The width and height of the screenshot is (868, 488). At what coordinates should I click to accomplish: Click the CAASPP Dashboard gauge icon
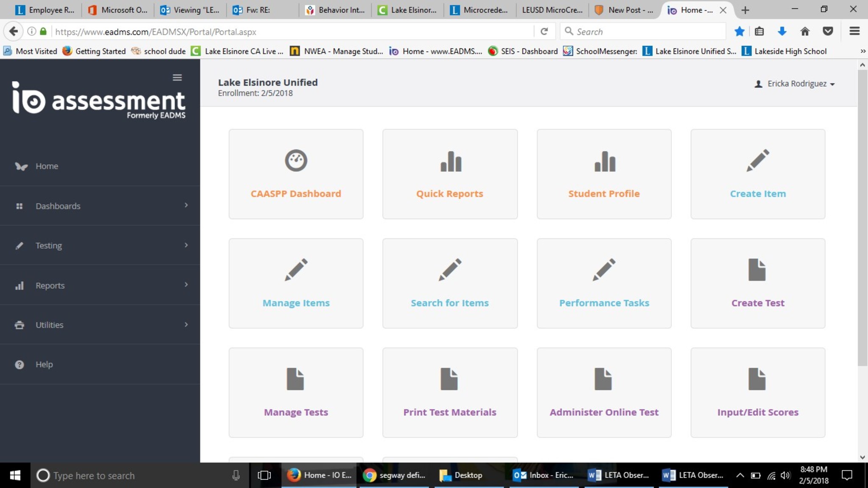[x=295, y=161]
